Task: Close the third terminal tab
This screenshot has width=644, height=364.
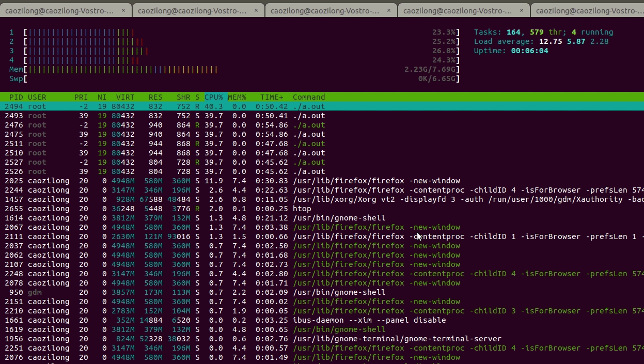Action: (389, 10)
